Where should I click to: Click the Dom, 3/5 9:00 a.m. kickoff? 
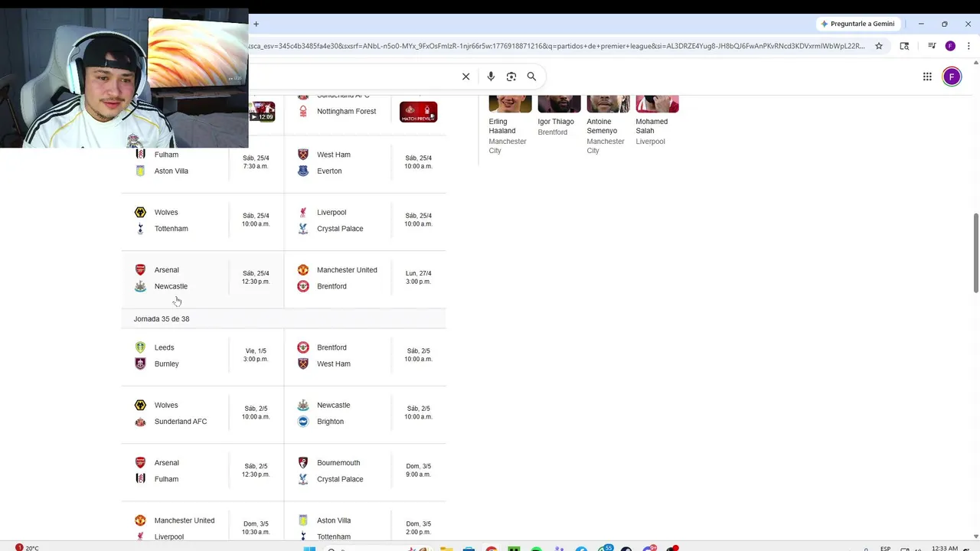coord(419,470)
